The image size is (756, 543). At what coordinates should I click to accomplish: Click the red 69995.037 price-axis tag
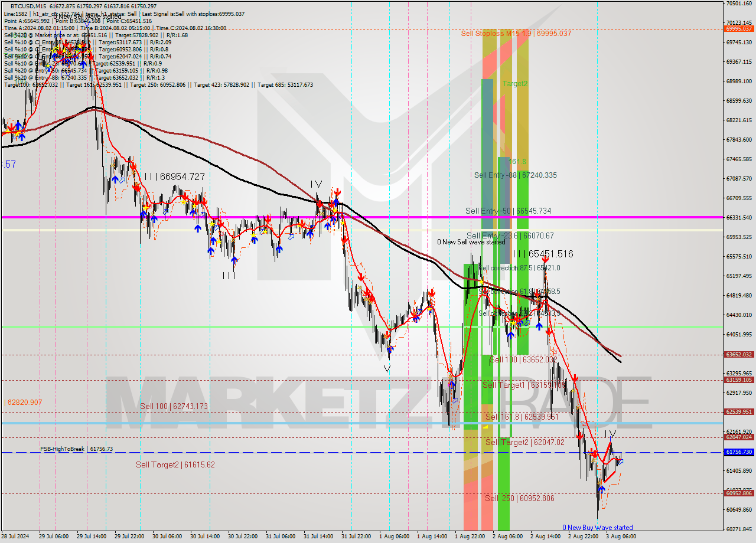pyautogui.click(x=739, y=28)
